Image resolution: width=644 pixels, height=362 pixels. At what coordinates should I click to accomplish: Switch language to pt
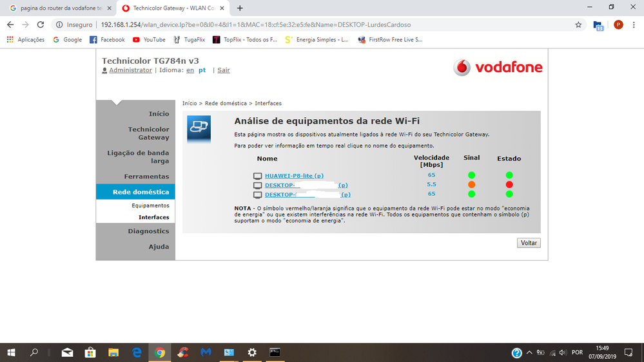[202, 70]
